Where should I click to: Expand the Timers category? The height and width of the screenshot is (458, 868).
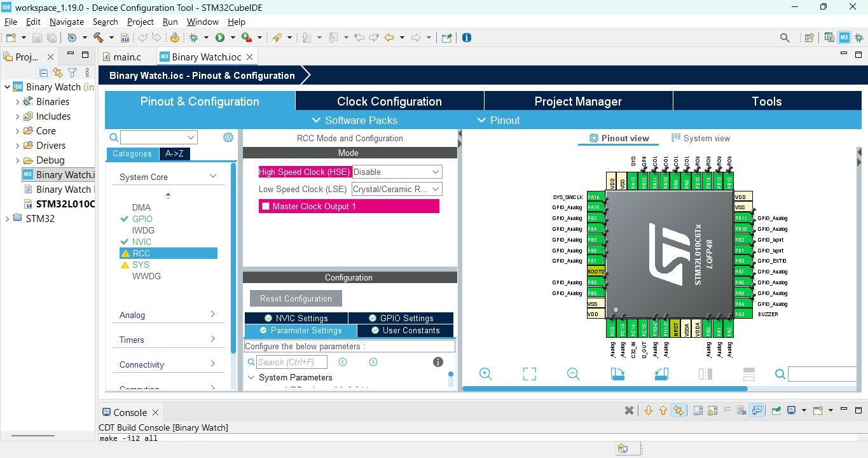(x=213, y=339)
